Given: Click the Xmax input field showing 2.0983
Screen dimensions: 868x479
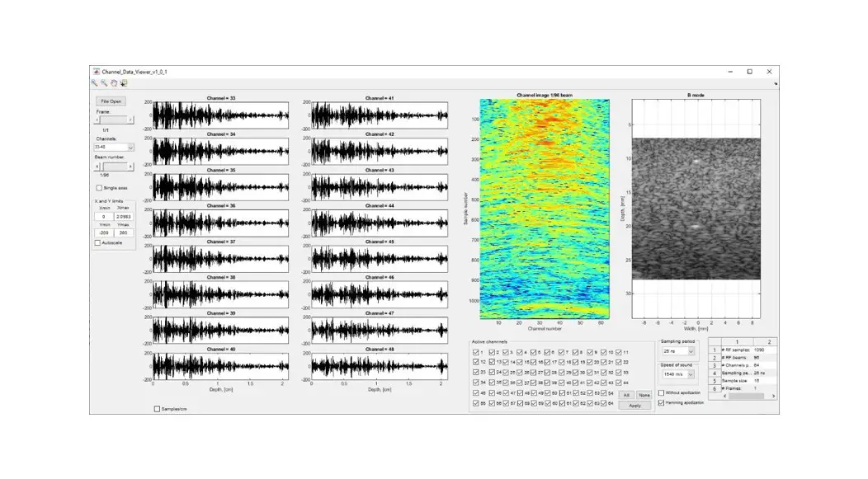Looking at the screenshot, I should point(124,217).
